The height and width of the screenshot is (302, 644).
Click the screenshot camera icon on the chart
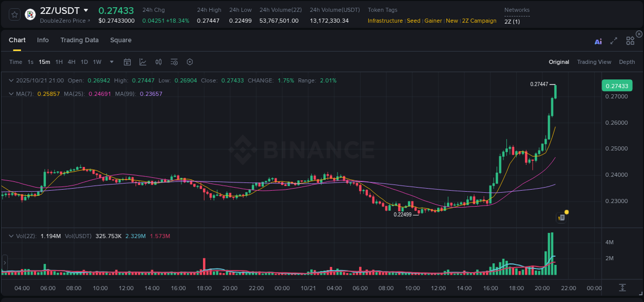tap(561, 217)
